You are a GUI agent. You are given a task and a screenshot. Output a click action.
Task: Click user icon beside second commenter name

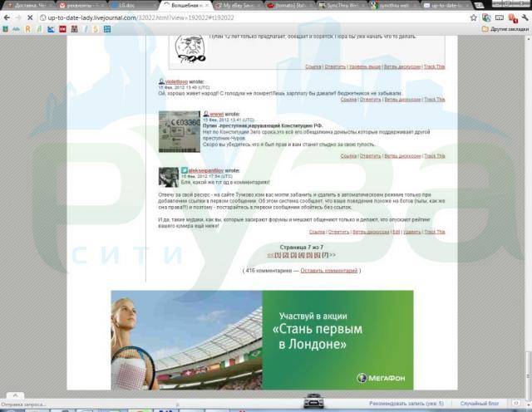pyautogui.click(x=205, y=115)
